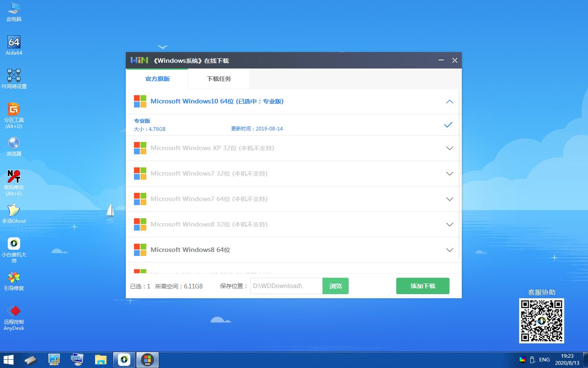Expand the Windows8 32位 chevron
Screen dimensions: 588x368
(x=450, y=224)
